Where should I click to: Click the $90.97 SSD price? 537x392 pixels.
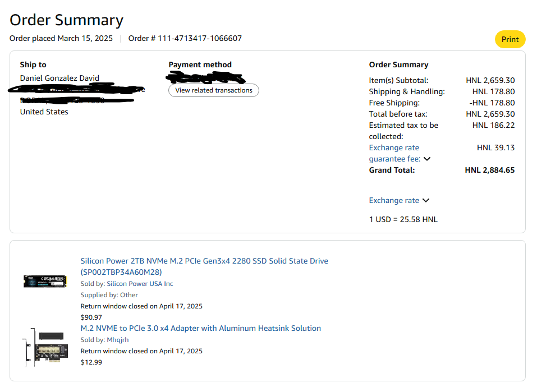(91, 317)
